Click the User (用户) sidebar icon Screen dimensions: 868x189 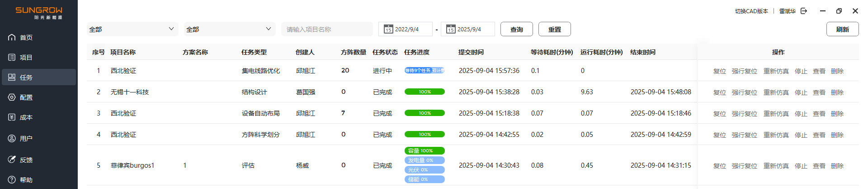coord(12,138)
